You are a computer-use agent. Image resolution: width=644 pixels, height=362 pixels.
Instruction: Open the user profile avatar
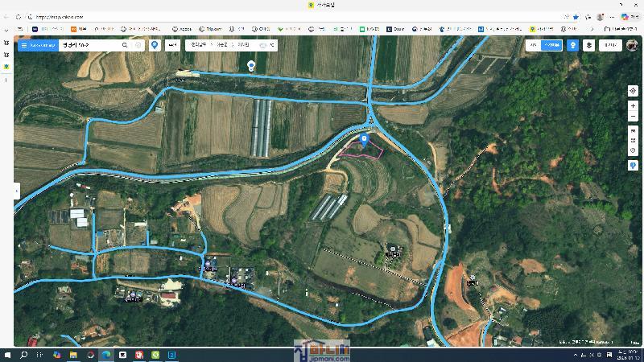[632, 45]
